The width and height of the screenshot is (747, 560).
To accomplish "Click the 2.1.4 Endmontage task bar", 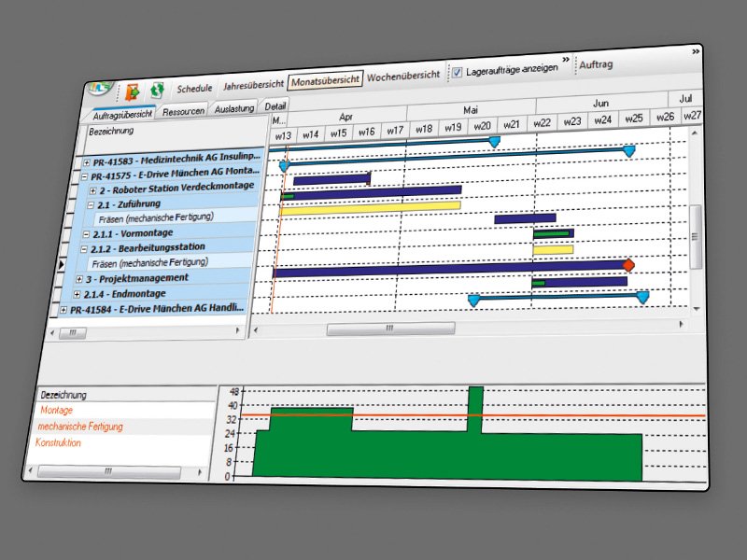I will click(579, 283).
